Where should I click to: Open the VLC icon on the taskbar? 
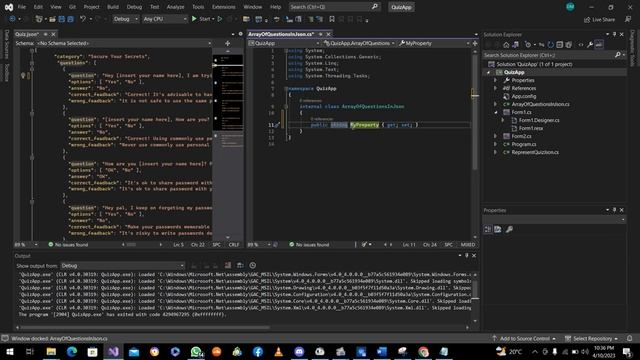(278, 351)
